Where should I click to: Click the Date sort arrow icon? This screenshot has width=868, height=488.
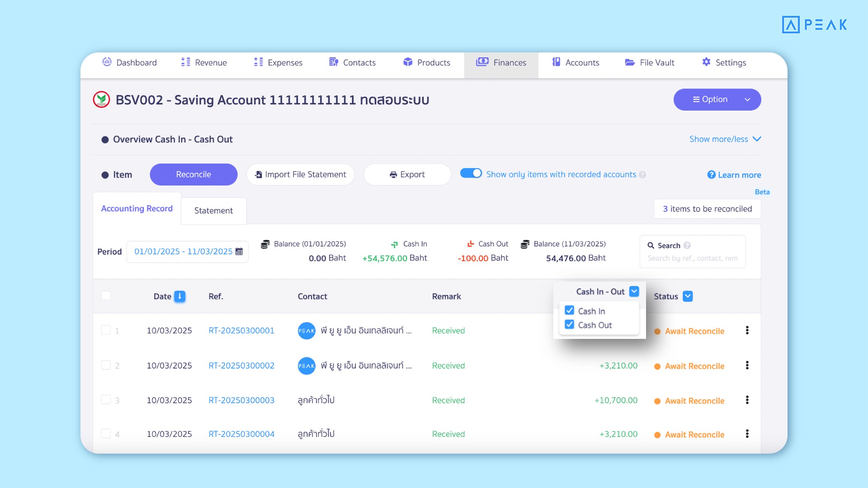click(x=179, y=296)
